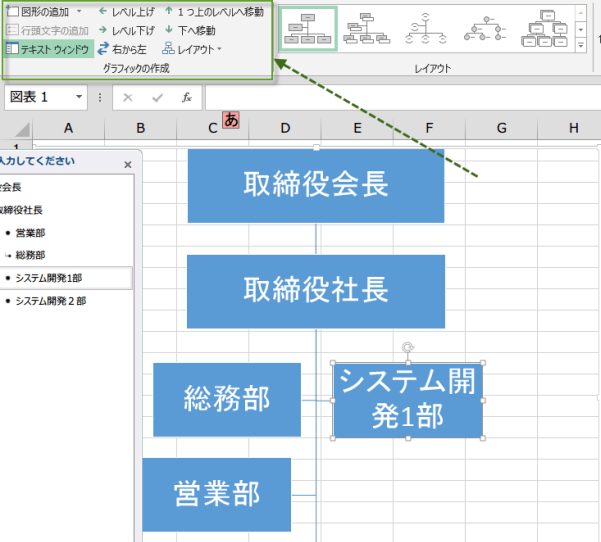
Task: Click the rotation handle above システム開発1部
Action: (408, 347)
